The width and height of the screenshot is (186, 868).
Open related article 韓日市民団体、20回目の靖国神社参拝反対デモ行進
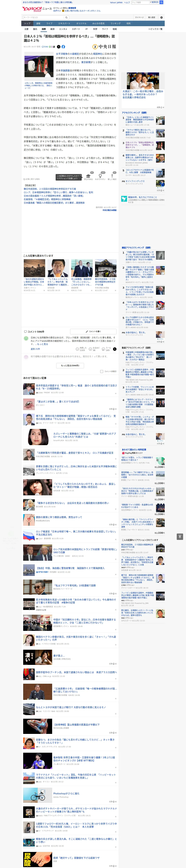point(50,189)
